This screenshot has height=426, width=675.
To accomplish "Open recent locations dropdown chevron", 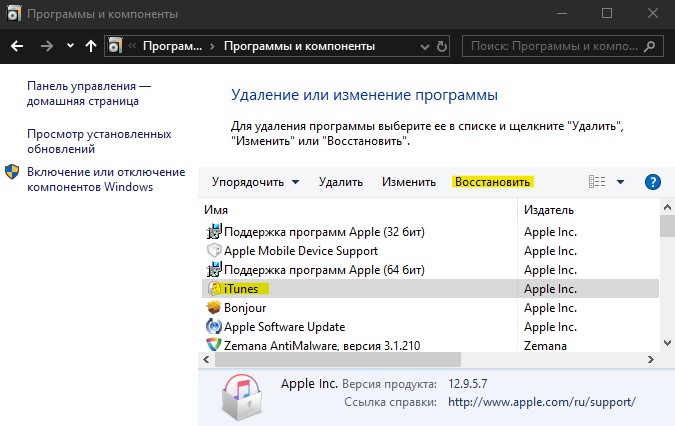I will 70,46.
